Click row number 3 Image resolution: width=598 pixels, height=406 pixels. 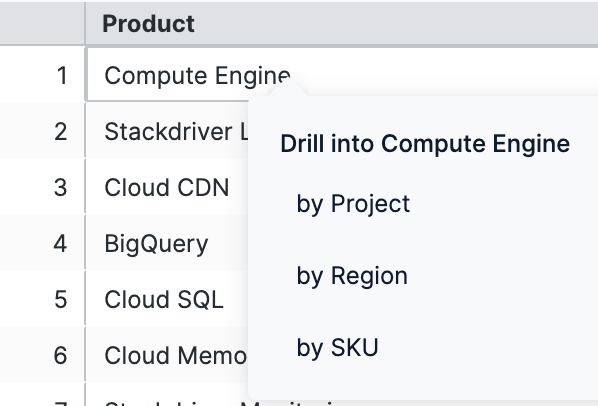[61, 188]
